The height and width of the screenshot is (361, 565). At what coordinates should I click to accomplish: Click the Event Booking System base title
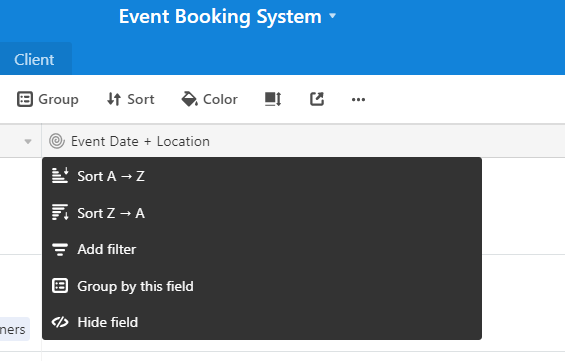tap(220, 17)
